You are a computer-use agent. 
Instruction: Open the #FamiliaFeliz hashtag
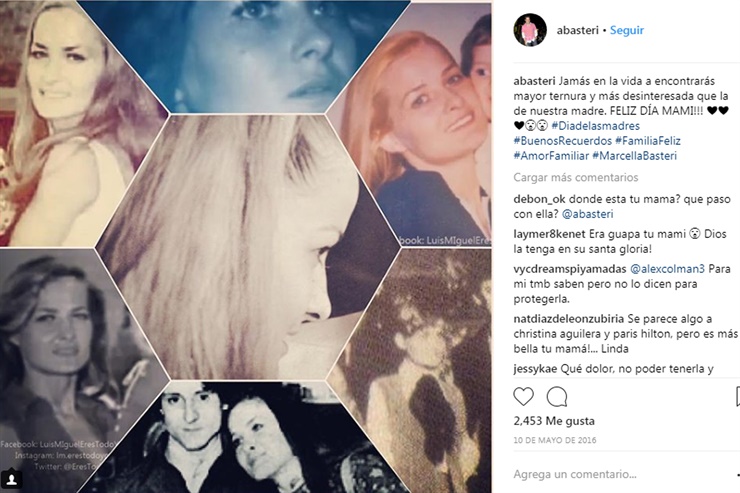click(x=648, y=141)
